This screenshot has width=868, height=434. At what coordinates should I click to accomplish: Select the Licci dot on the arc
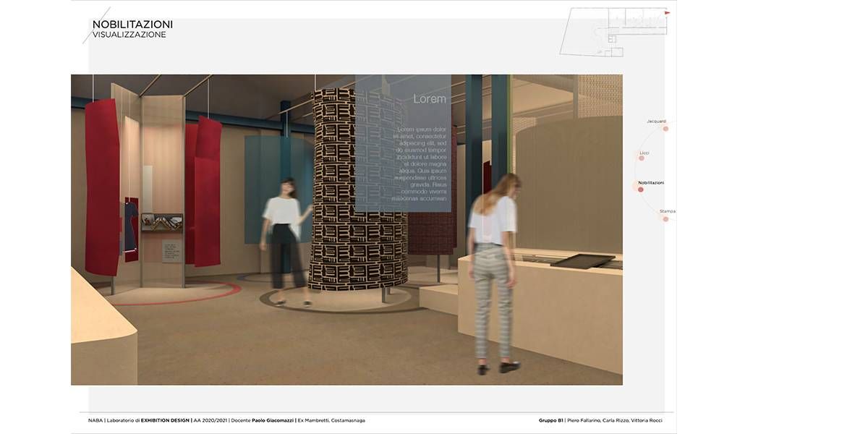point(642,158)
